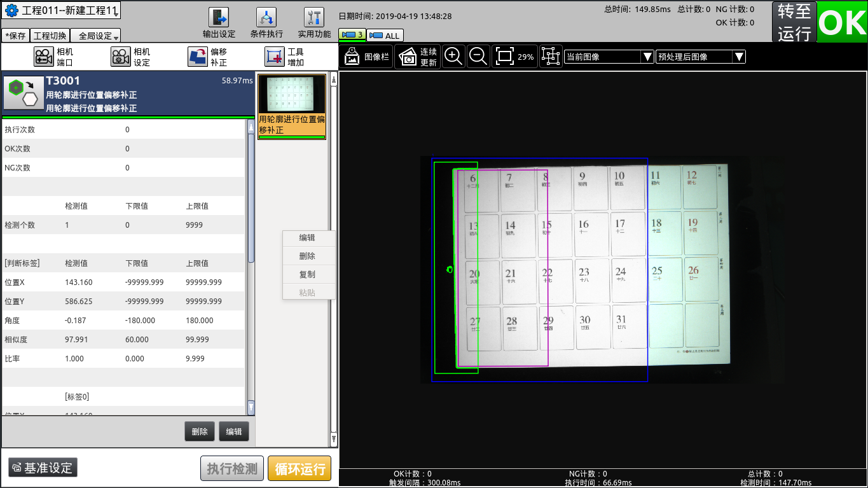The image size is (868, 488).
Task: Click the 删除 button below the list
Action: (200, 431)
